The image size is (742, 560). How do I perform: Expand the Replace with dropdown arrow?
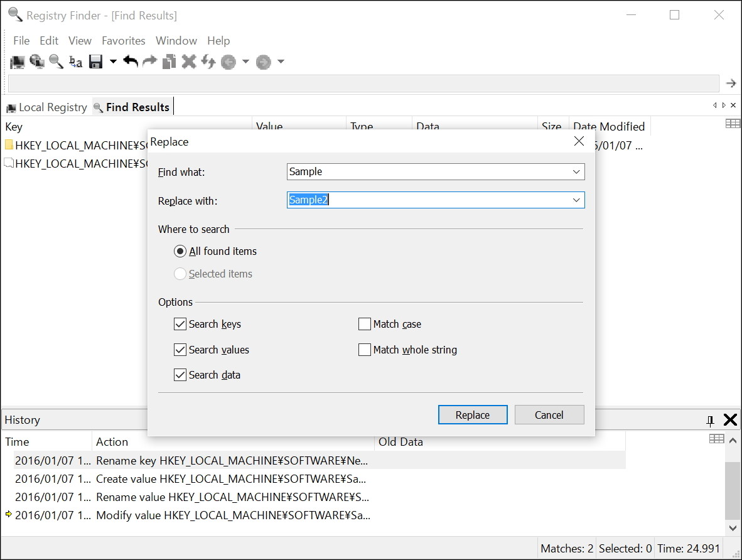click(576, 200)
